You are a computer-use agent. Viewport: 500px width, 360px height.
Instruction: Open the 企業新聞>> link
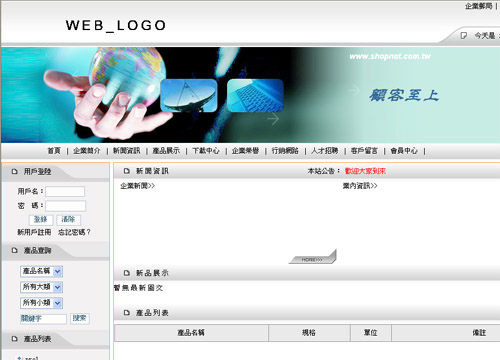138,186
